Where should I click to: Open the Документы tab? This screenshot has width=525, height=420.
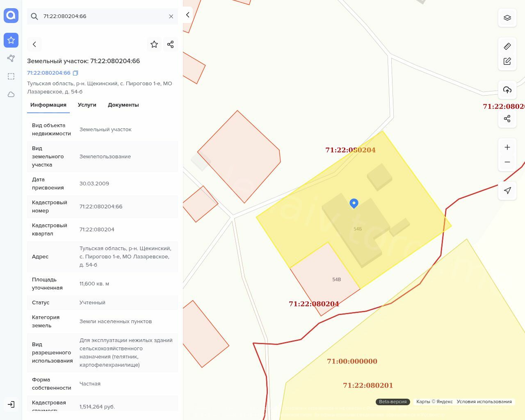pos(123,105)
